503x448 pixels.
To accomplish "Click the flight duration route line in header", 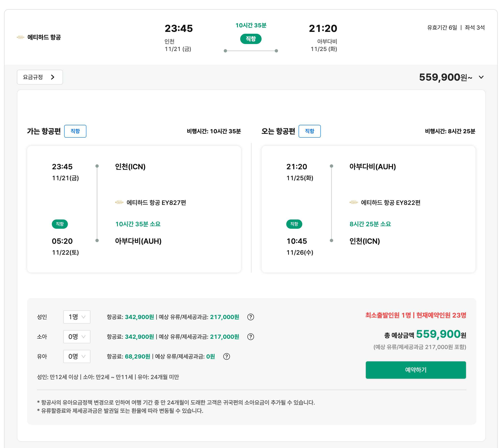I will [250, 51].
